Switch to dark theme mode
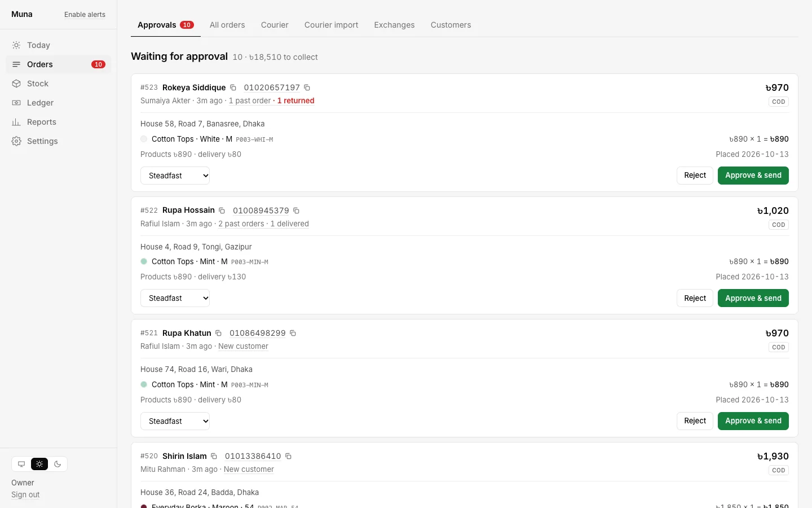 point(58,464)
